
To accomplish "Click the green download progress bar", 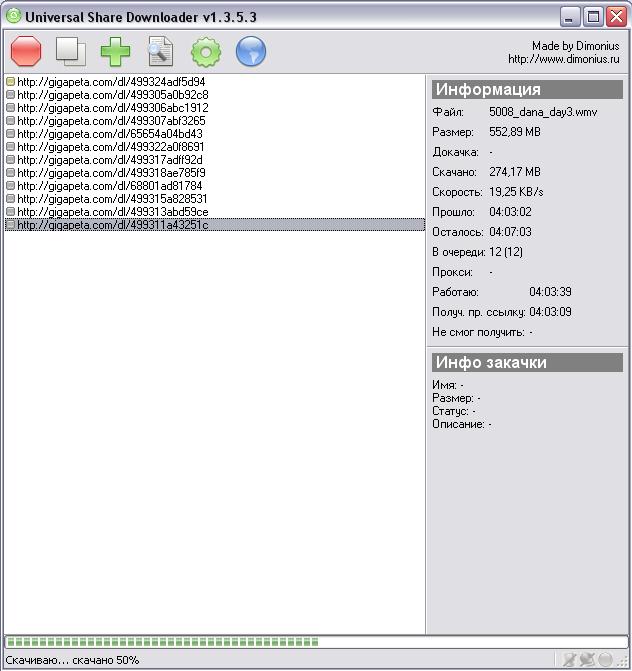I will (x=316, y=641).
